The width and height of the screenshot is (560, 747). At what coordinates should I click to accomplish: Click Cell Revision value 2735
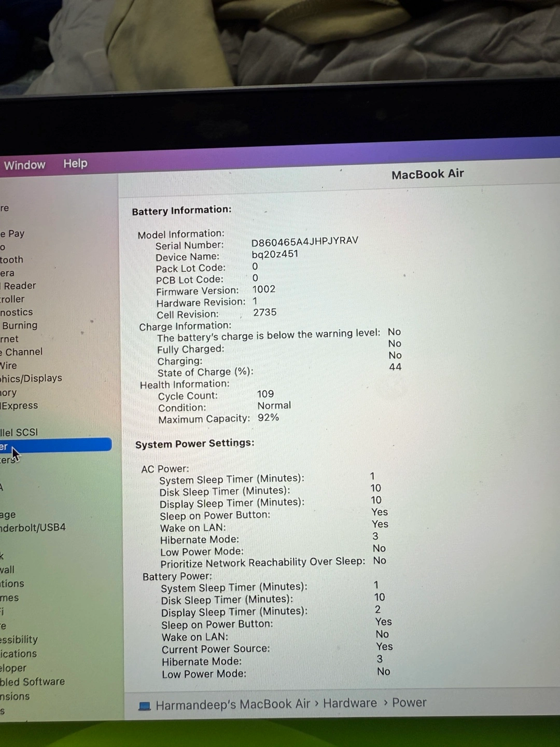265,312
